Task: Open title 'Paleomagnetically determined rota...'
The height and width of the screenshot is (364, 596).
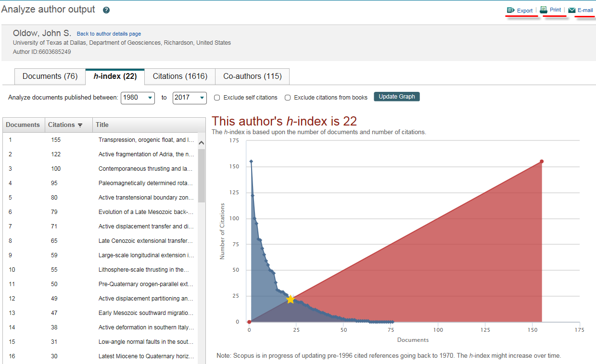Action: (x=146, y=183)
